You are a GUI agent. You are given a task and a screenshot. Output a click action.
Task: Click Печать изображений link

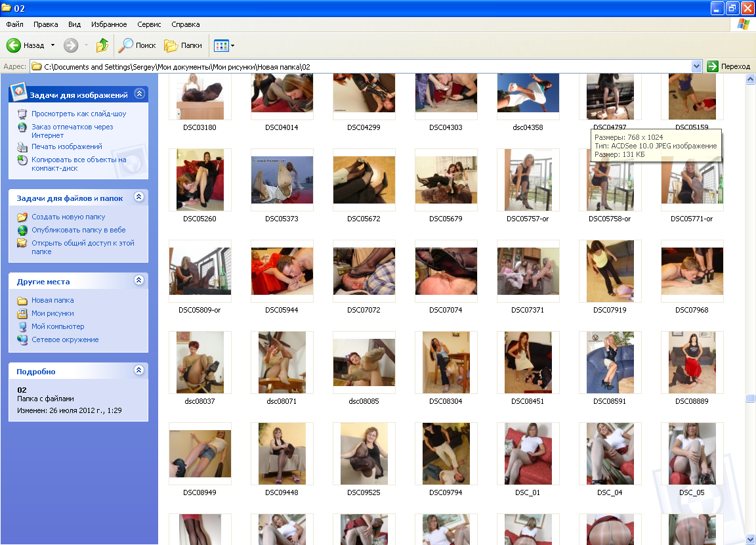(67, 146)
